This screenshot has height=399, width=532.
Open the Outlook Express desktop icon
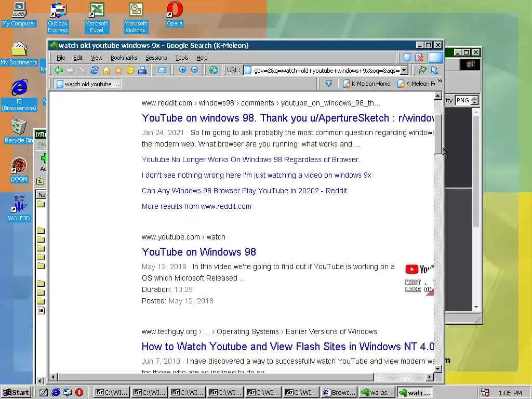(58, 18)
